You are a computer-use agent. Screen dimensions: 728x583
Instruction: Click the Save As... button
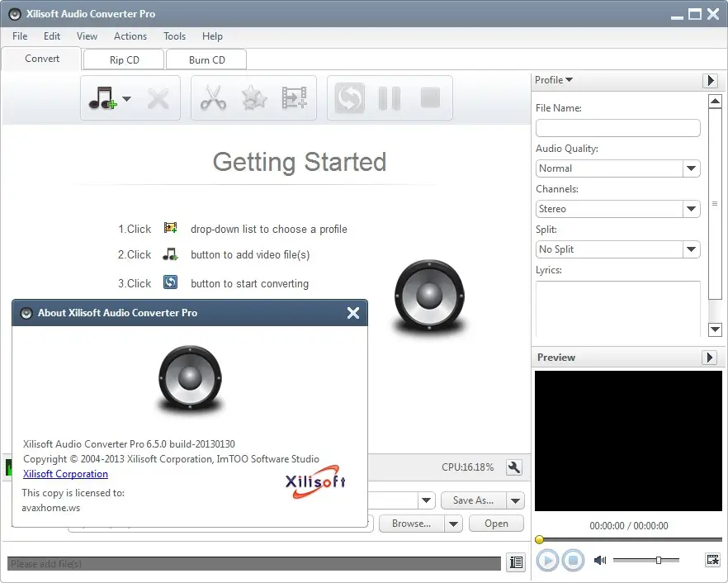[474, 500]
